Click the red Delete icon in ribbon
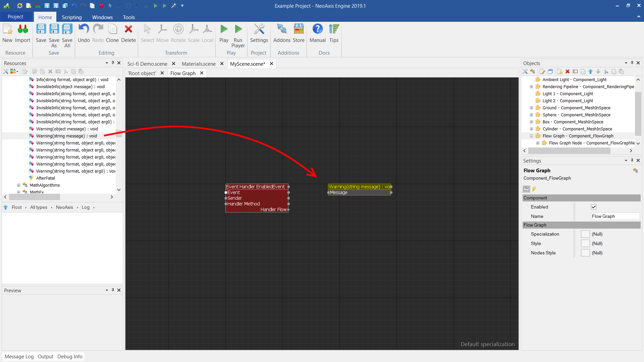Screen dimensions: 644x362 click(x=128, y=29)
